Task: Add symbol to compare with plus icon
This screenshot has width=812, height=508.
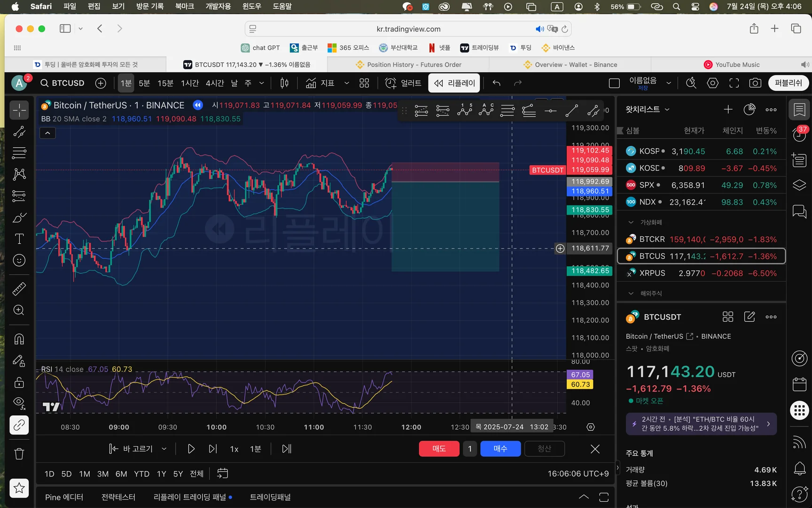Action: click(101, 83)
